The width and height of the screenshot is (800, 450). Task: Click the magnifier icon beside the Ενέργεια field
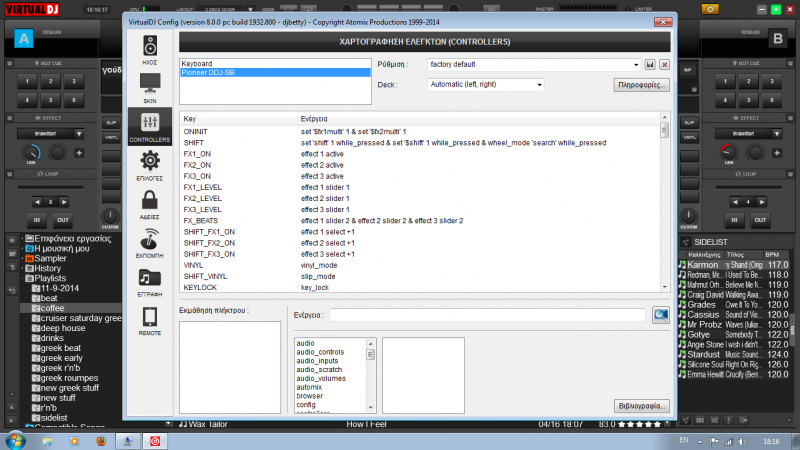click(x=661, y=315)
